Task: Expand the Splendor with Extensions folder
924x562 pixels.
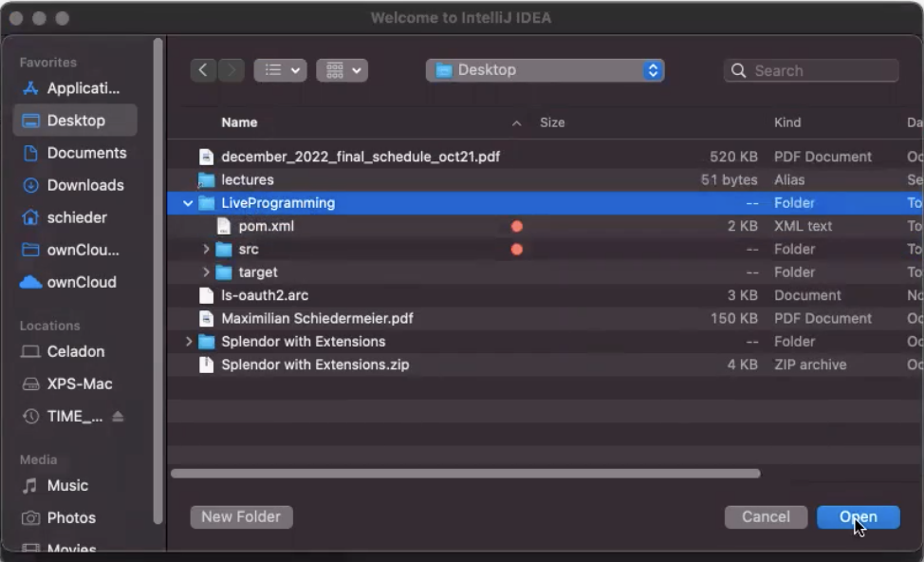Action: point(189,342)
